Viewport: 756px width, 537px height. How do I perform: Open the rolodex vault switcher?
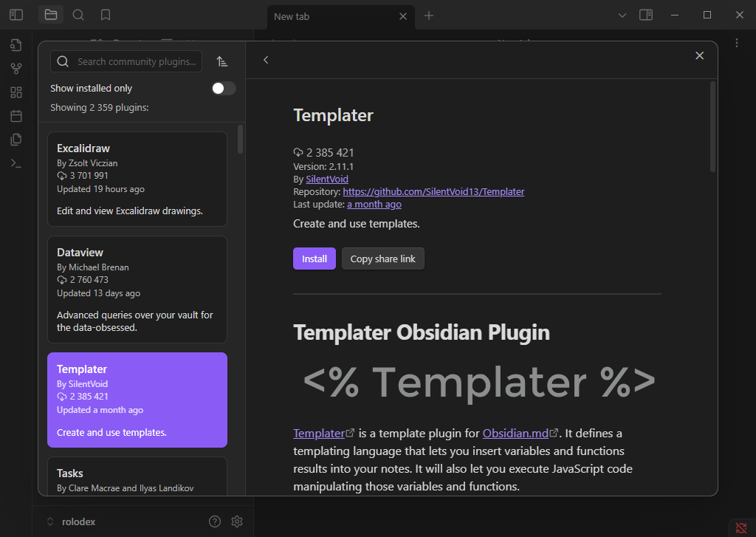(x=72, y=521)
